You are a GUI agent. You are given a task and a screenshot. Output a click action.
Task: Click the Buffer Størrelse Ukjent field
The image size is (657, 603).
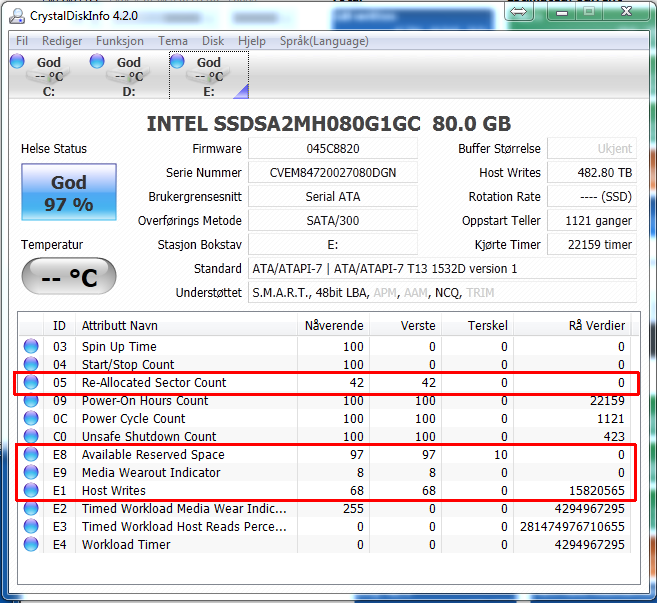click(x=592, y=149)
